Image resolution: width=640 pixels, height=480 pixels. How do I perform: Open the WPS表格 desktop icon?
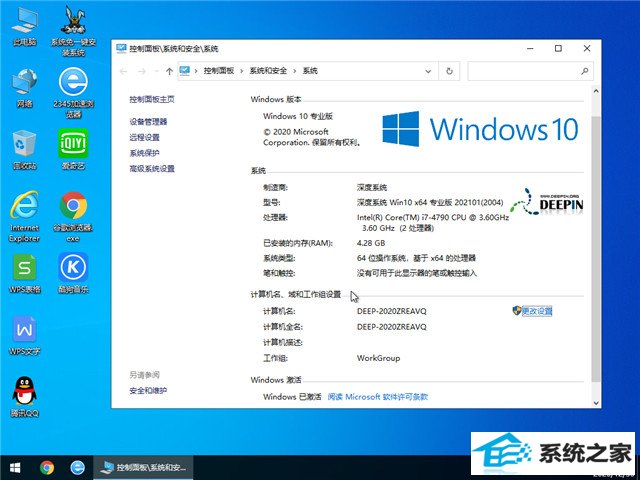click(24, 273)
